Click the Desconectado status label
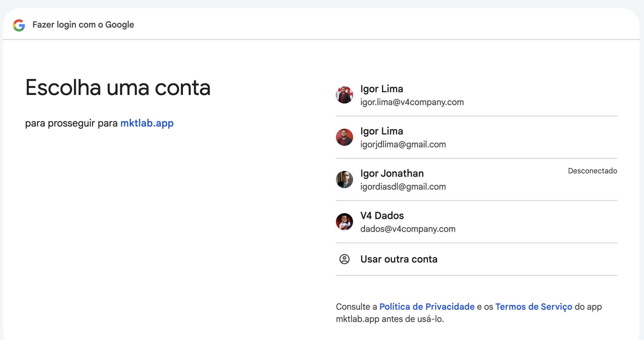This screenshot has height=340, width=644. (592, 171)
